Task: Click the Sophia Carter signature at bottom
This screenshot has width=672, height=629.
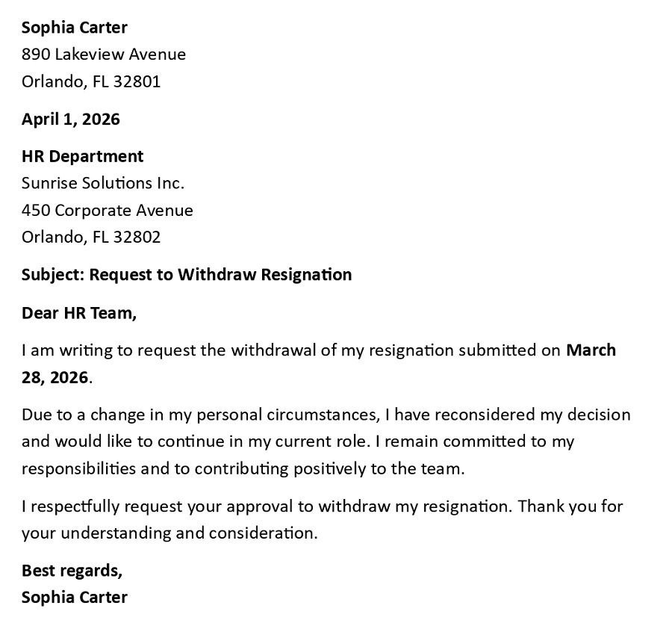Action: coord(74,598)
